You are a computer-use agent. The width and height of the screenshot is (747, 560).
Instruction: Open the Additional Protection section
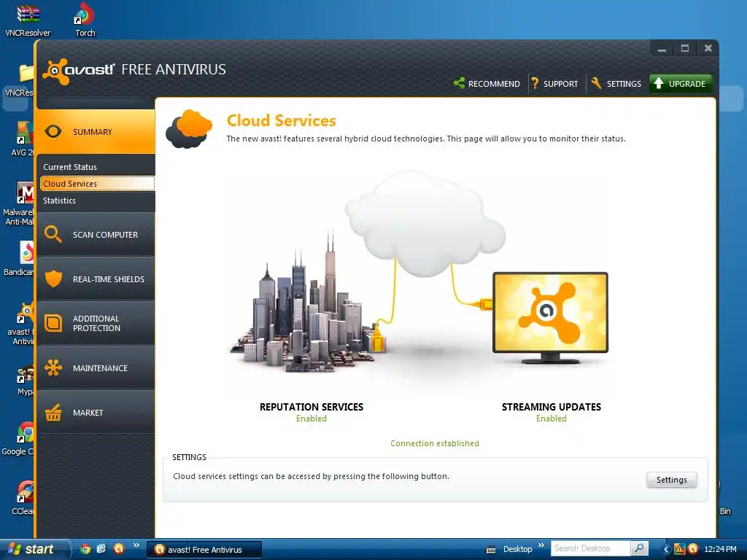[x=96, y=323]
